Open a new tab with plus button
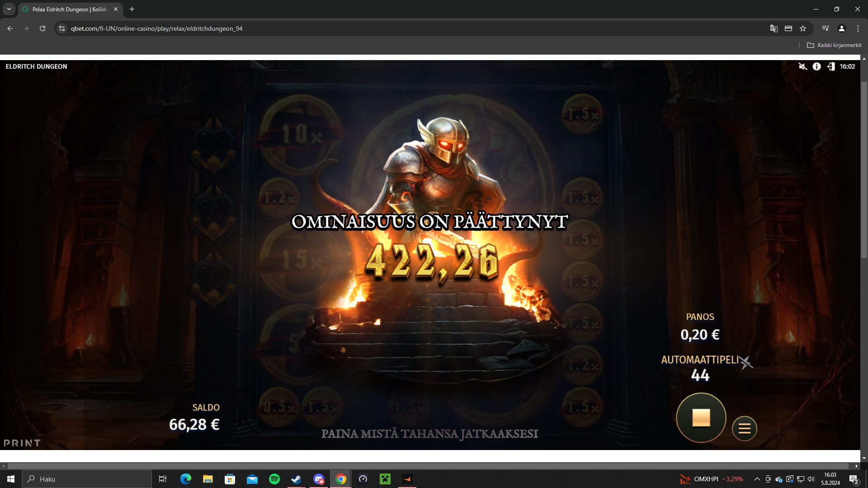 [x=132, y=9]
